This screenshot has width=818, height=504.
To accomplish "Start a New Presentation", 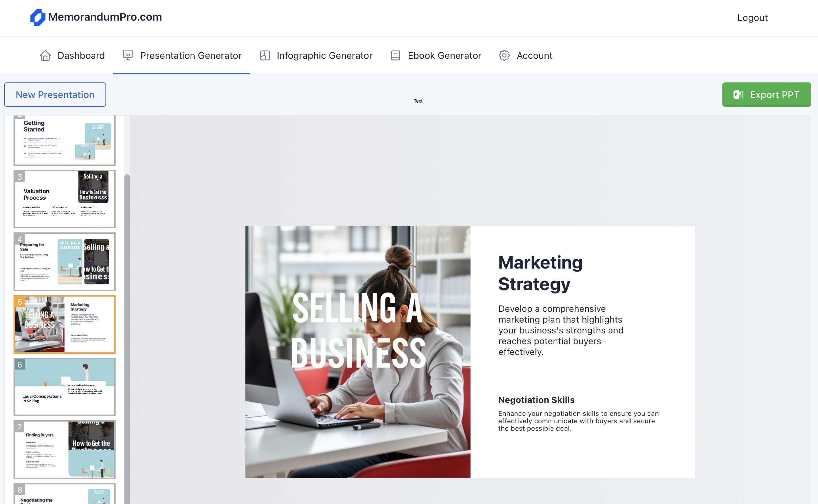I will (55, 95).
